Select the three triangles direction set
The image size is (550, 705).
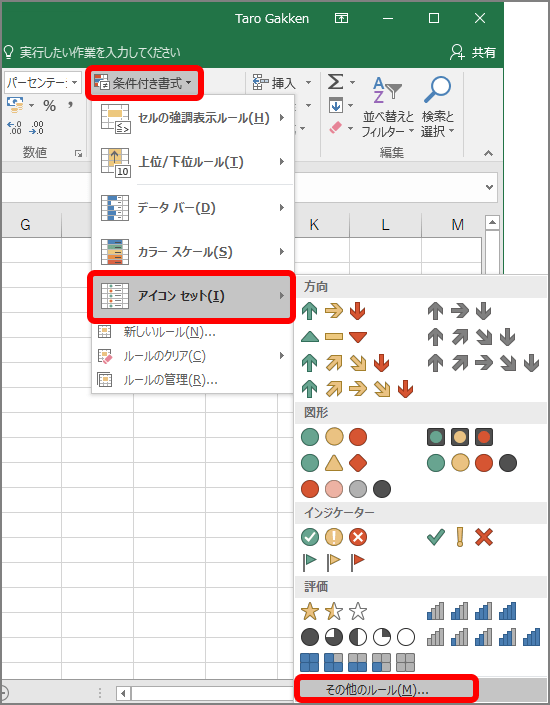click(x=333, y=337)
